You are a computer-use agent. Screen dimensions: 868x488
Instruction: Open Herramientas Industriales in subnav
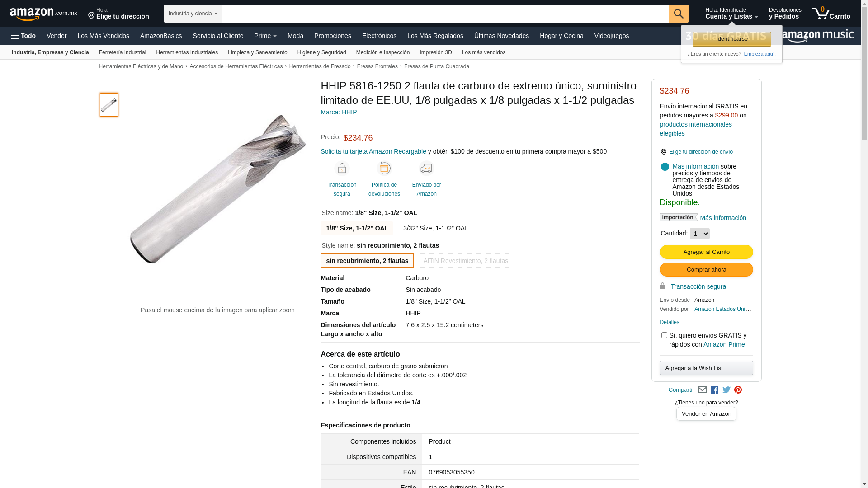(x=187, y=52)
